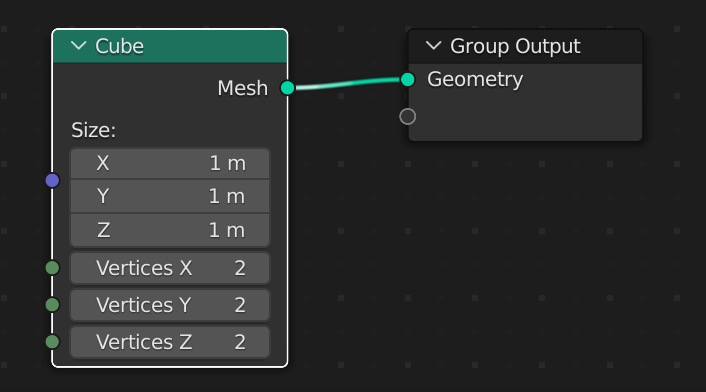Click the Geometry label in Group Output

click(475, 80)
